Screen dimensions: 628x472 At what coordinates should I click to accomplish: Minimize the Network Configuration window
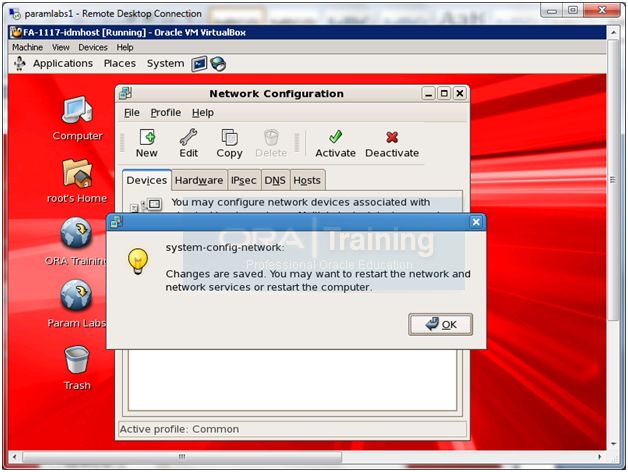(x=428, y=94)
